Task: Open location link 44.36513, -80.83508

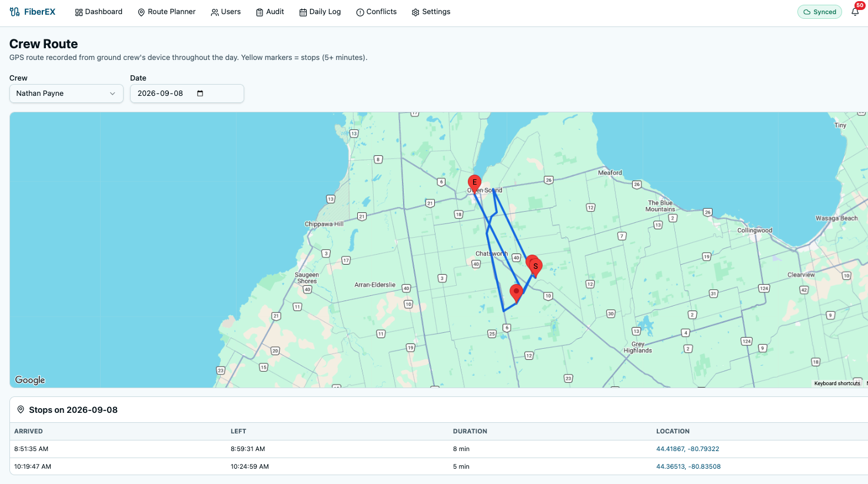Action: (689, 466)
